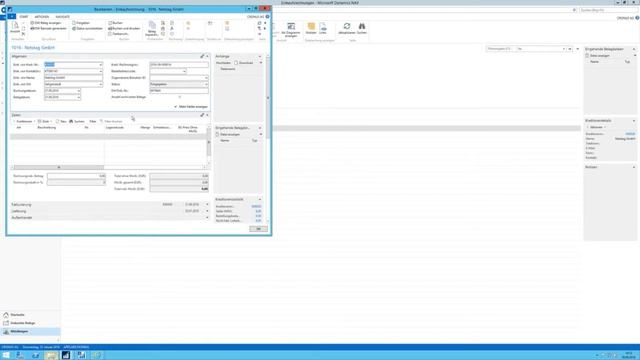
Task: Open the Zeile menu in the Zeilen toolbar
Action: click(45, 121)
